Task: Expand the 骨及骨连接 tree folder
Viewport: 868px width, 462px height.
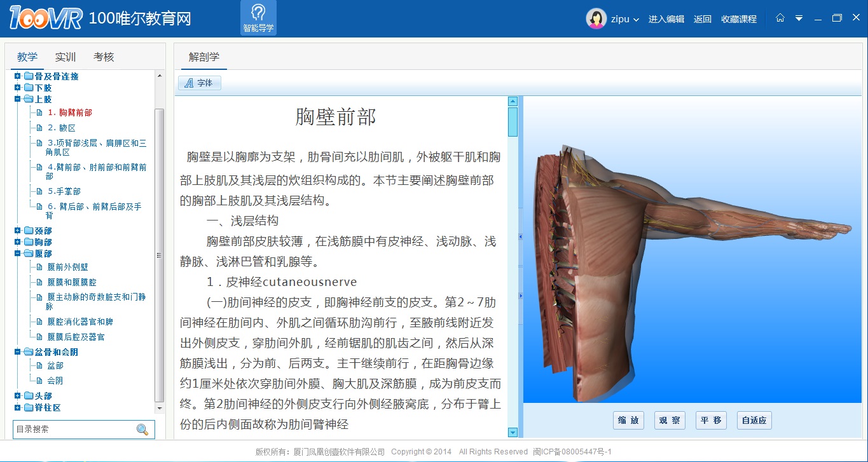Action: (x=18, y=76)
